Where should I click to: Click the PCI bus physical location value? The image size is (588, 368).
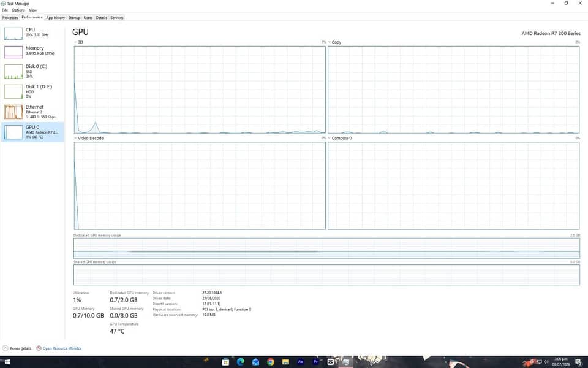tap(227, 309)
